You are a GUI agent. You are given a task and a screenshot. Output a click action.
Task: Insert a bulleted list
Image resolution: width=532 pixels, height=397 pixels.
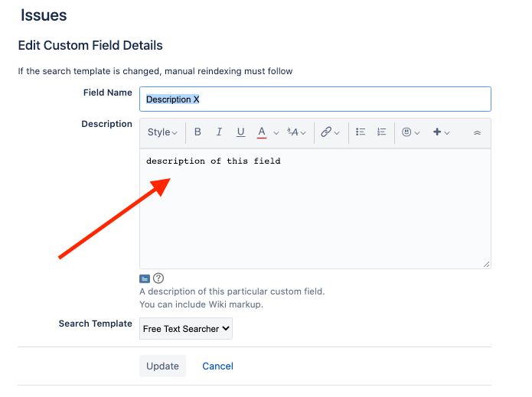[x=361, y=132]
